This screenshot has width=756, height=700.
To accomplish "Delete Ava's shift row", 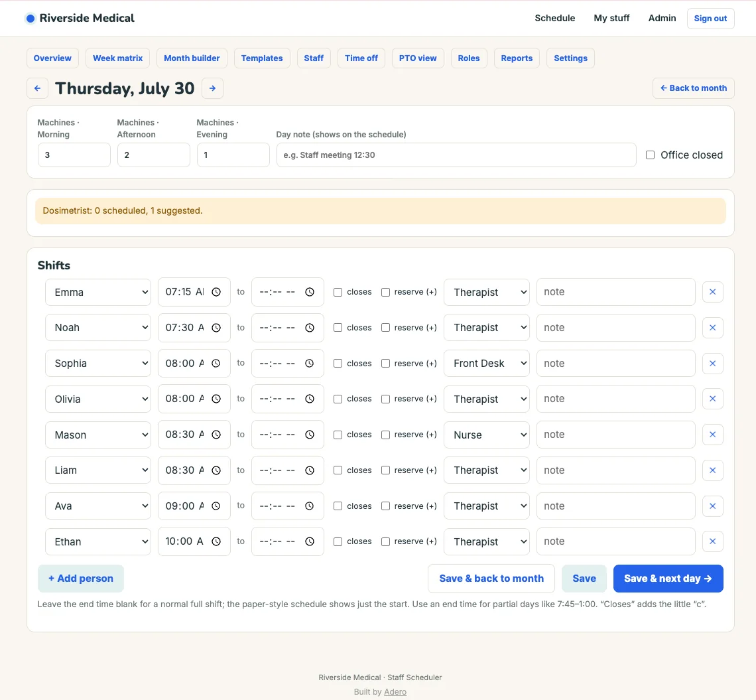I will pyautogui.click(x=713, y=506).
